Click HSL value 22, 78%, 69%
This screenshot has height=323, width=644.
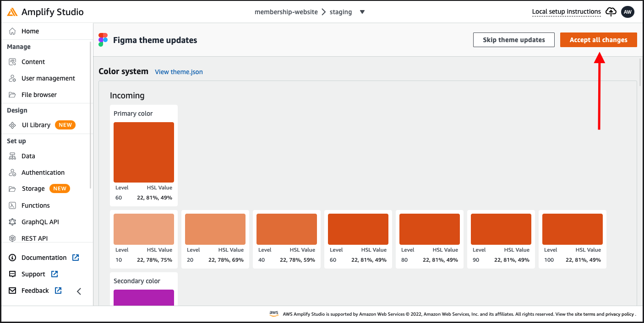(226, 260)
